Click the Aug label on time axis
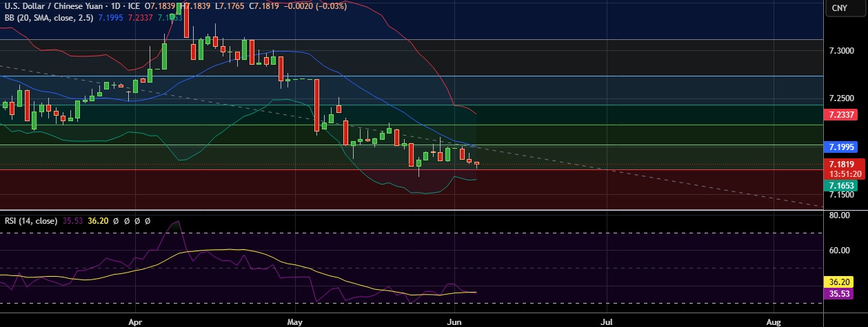 click(x=774, y=321)
